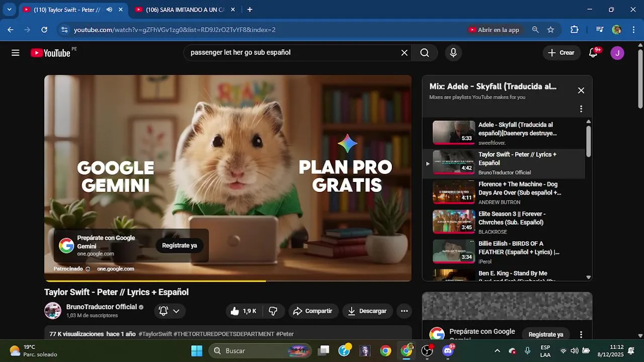Open Chrome extensions puzzle icon
The image size is (644, 362).
(575, 30)
